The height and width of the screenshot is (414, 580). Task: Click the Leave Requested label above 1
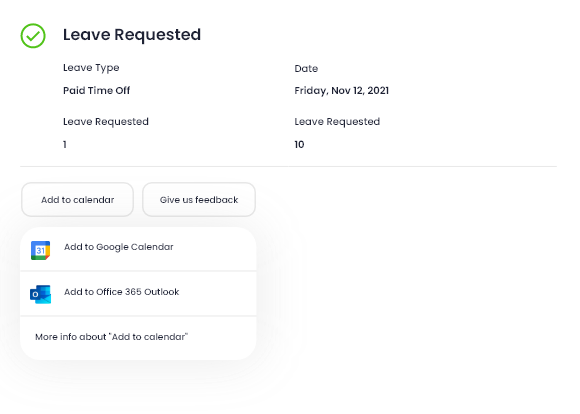click(x=106, y=122)
